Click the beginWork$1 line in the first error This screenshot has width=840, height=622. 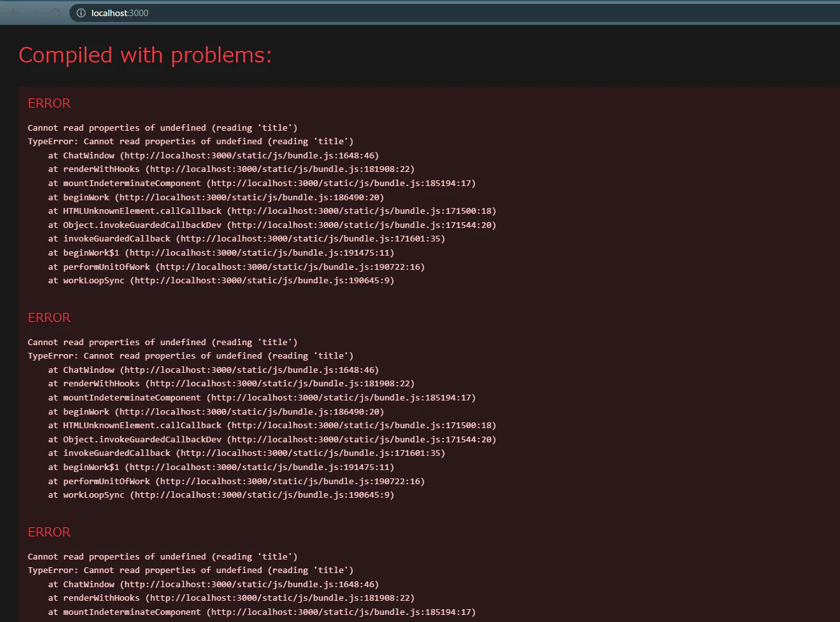pyautogui.click(x=221, y=252)
